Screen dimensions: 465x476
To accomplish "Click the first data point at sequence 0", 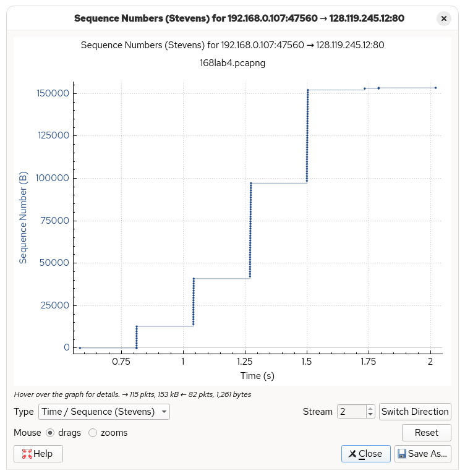I will tap(80, 347).
